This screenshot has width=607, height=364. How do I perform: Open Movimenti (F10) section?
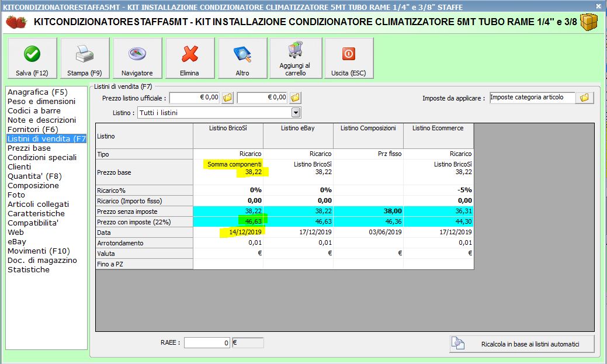coord(39,251)
